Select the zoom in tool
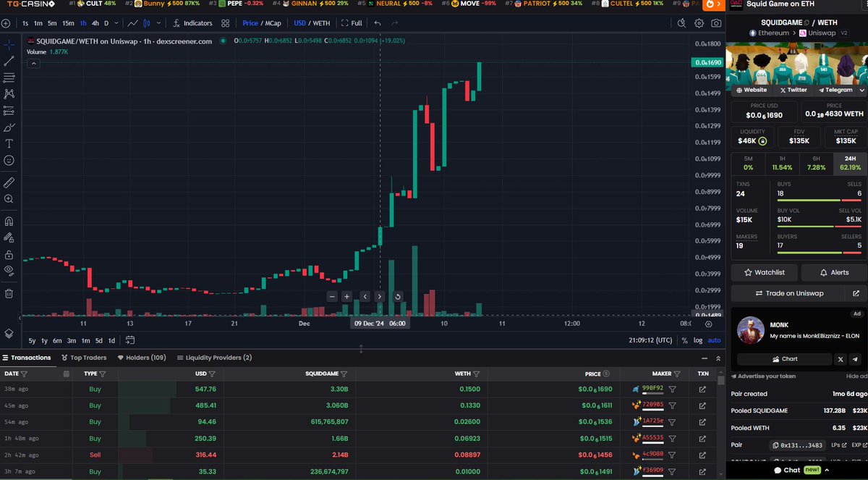This screenshot has height=480, width=868. click(x=9, y=198)
